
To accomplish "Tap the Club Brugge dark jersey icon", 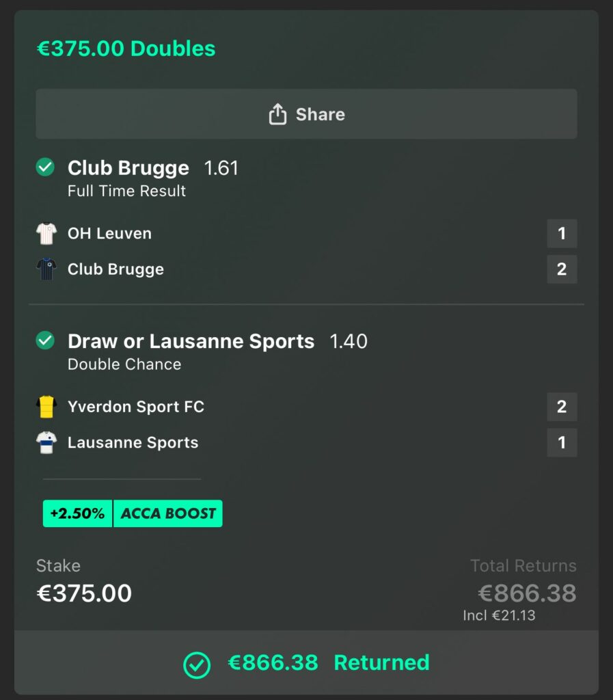I will point(46,269).
